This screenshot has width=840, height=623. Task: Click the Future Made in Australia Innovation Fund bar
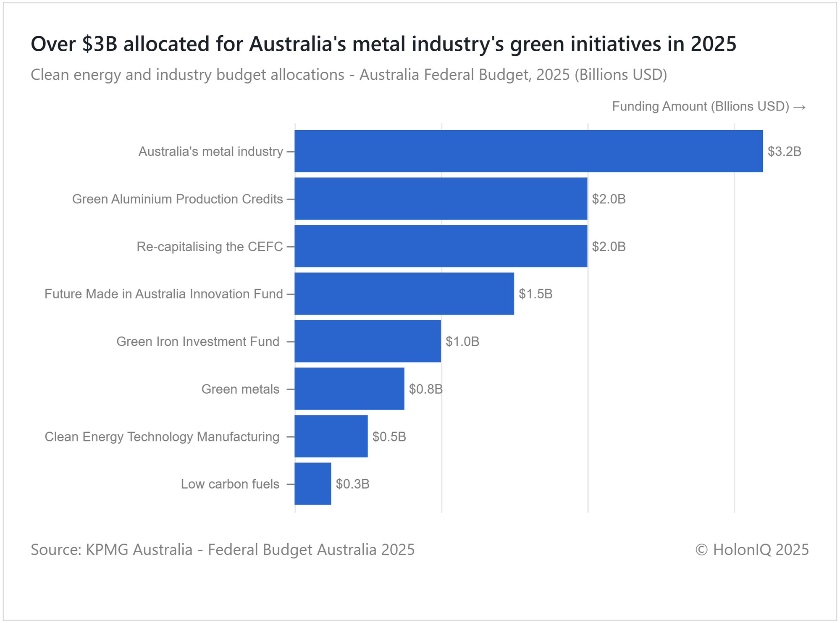click(x=404, y=293)
